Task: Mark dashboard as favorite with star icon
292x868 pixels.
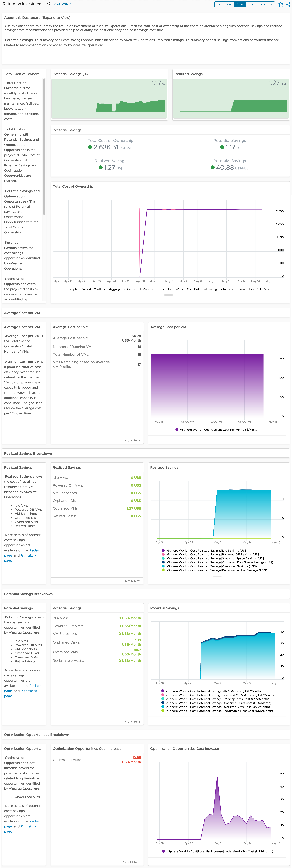Action: coord(281,4)
